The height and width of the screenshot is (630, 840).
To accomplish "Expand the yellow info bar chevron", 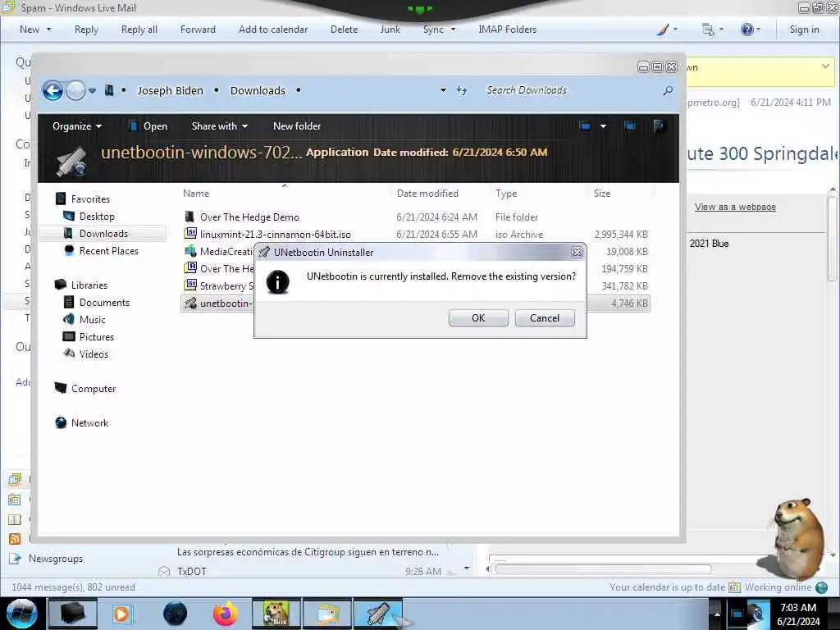I will [x=825, y=66].
